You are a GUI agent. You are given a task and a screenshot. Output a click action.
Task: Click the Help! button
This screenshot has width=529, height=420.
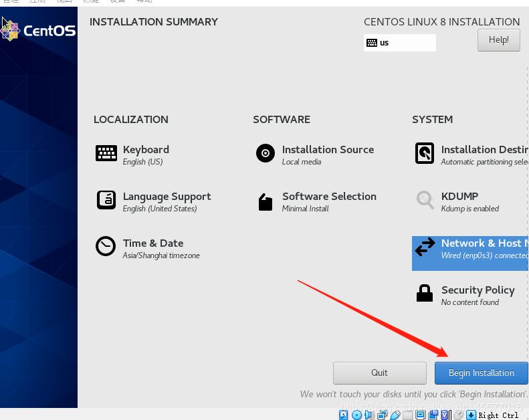[x=499, y=40]
